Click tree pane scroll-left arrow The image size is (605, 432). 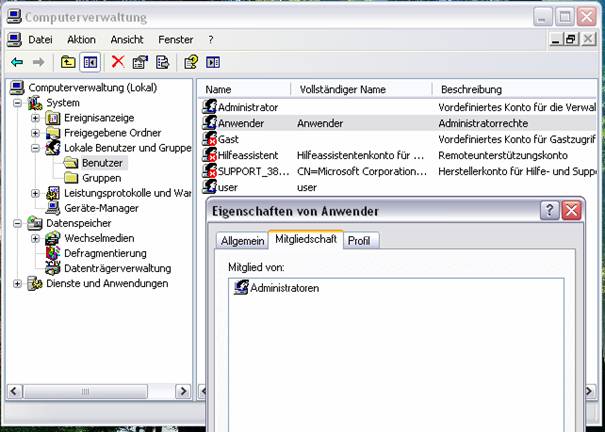14,391
